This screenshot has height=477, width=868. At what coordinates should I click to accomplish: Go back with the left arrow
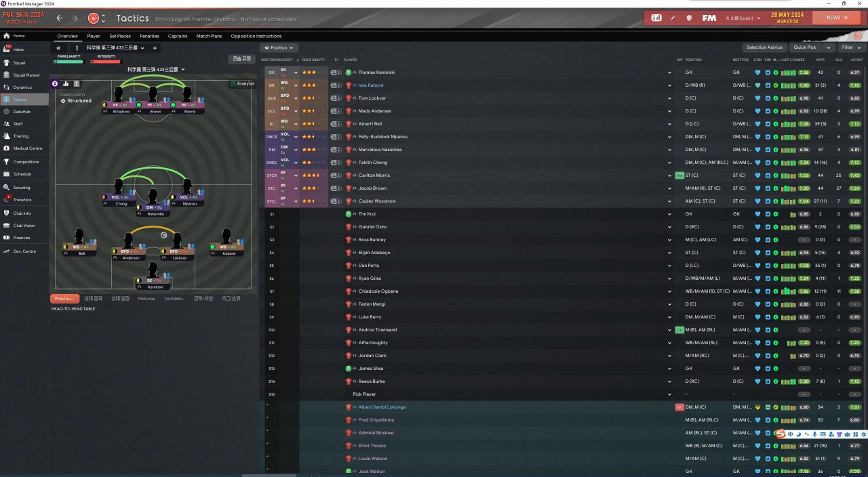click(60, 18)
